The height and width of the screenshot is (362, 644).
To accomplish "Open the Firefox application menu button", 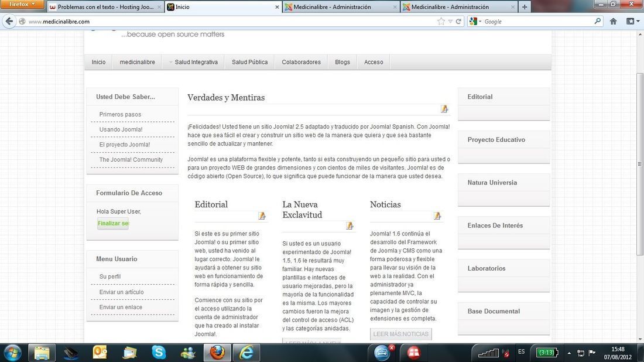I will [22, 4].
